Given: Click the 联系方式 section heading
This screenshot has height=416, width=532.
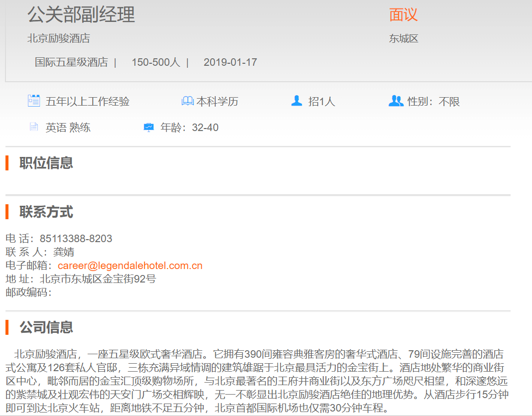Looking at the screenshot, I should pyautogui.click(x=46, y=212).
